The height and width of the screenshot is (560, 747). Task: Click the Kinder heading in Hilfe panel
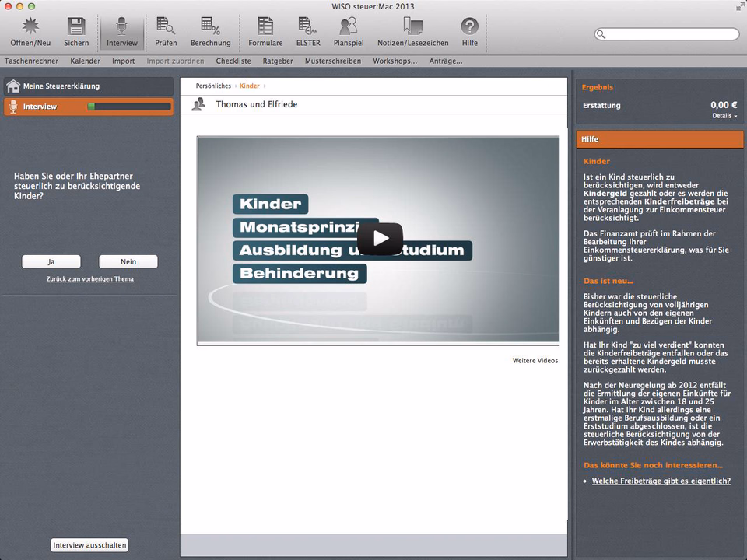tap(597, 162)
